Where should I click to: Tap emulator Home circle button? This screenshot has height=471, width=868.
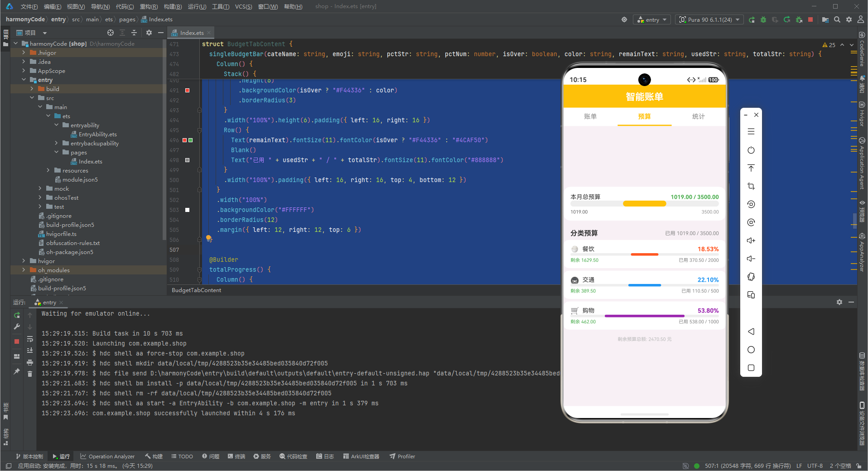751,350
